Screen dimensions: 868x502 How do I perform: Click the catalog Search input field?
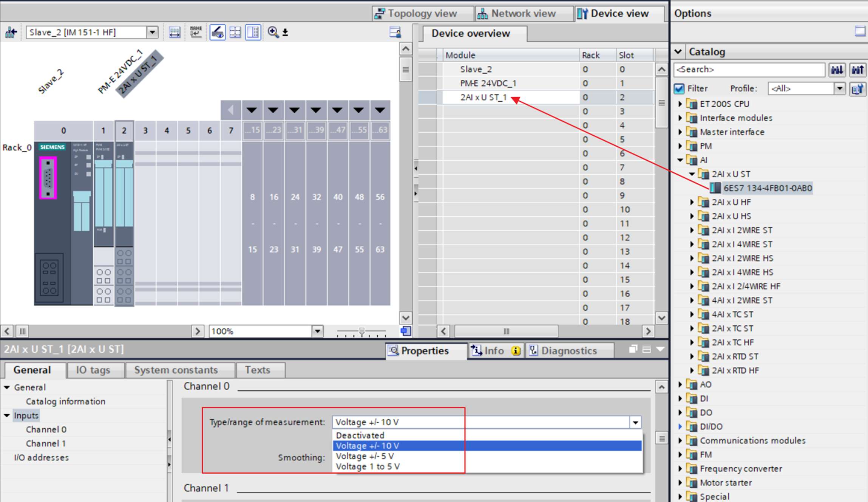pos(749,70)
